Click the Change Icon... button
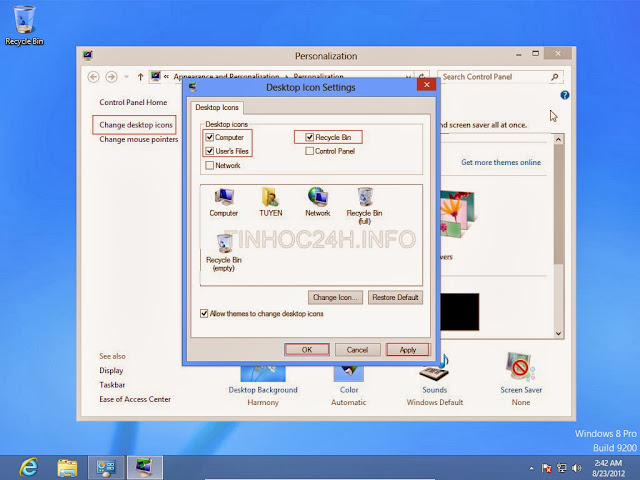 [335, 298]
